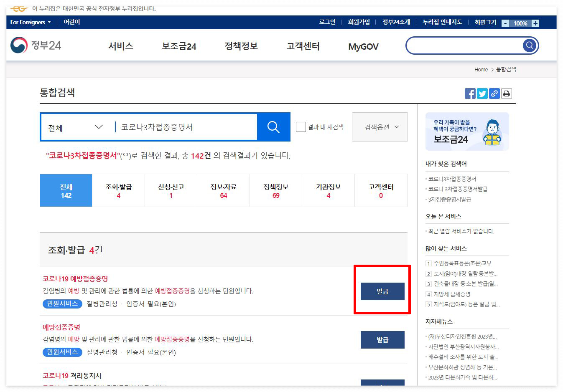
Task: Select the 정책정보 69 tab
Action: (276, 191)
